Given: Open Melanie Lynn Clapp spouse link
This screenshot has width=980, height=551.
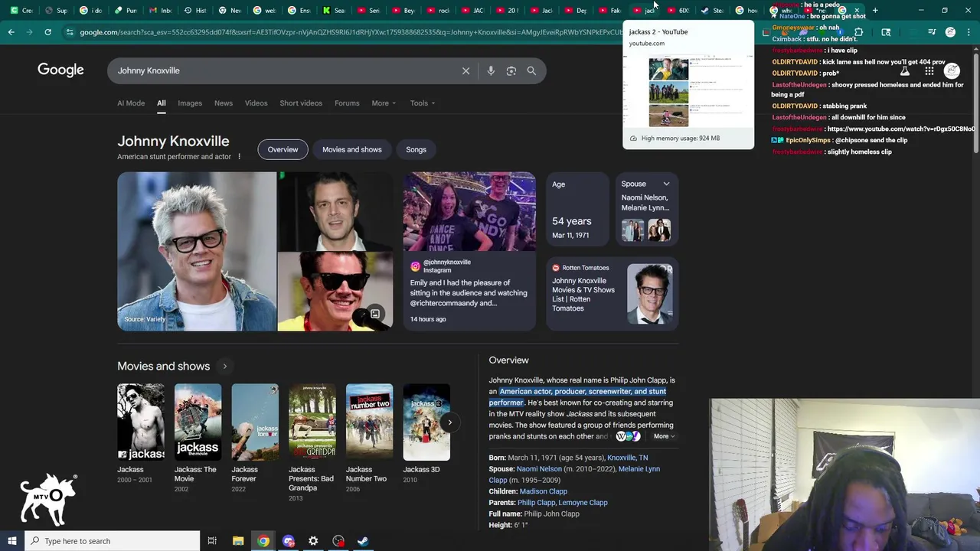Looking at the screenshot, I should coord(574,474).
